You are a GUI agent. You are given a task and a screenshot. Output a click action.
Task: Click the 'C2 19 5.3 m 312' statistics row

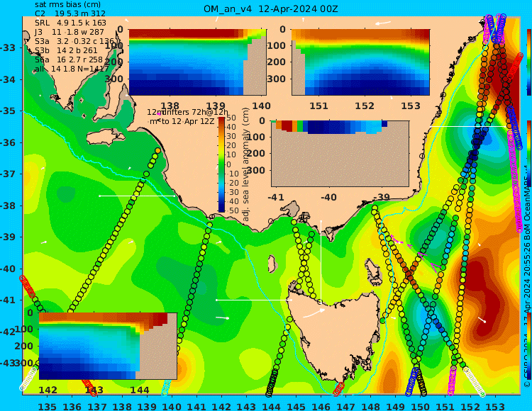coord(70,14)
